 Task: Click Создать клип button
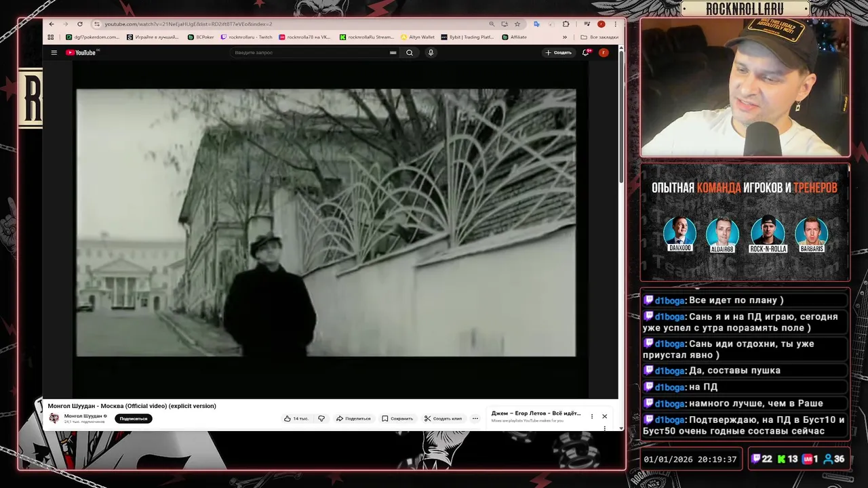click(443, 418)
